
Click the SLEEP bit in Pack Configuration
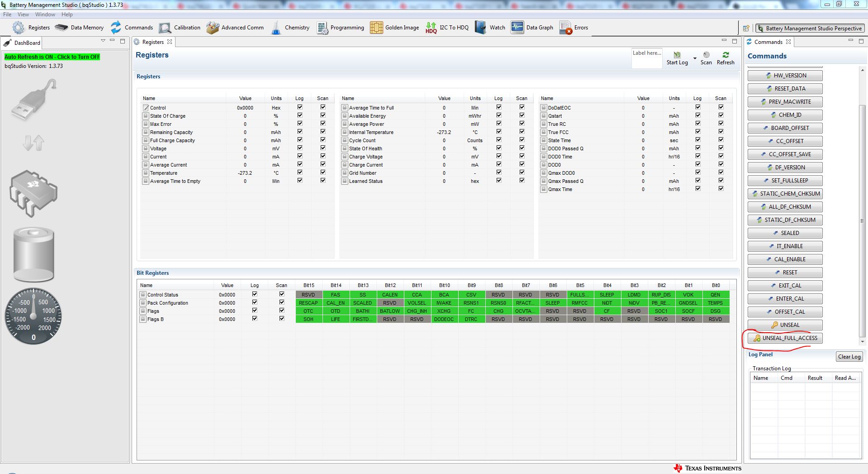click(552, 303)
